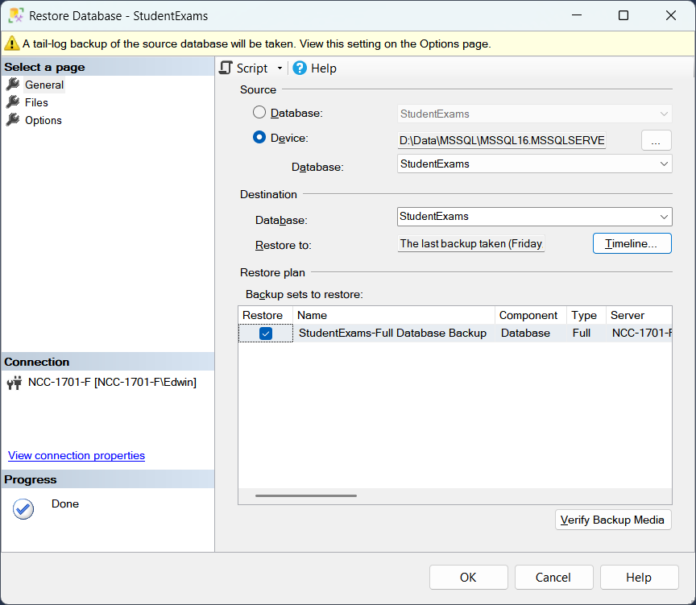
Task: Click the browse ellipsis button for Device
Action: click(x=656, y=141)
